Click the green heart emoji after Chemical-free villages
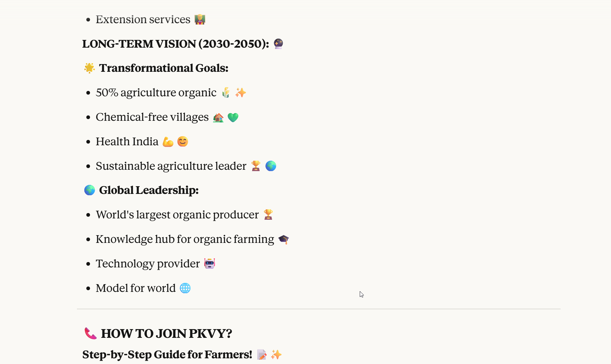The width and height of the screenshot is (611, 364). (x=233, y=117)
